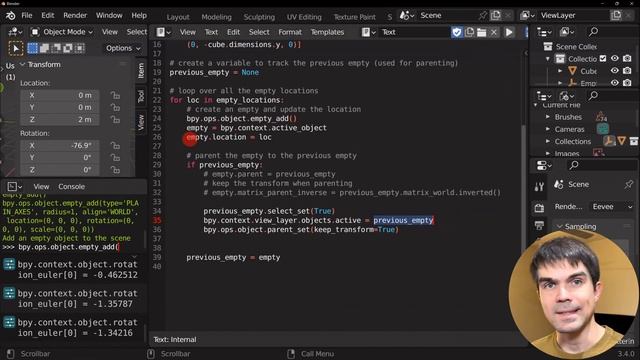640x360 pixels.
Task: Open the Eevee render engine dropdown
Action: pos(612,207)
